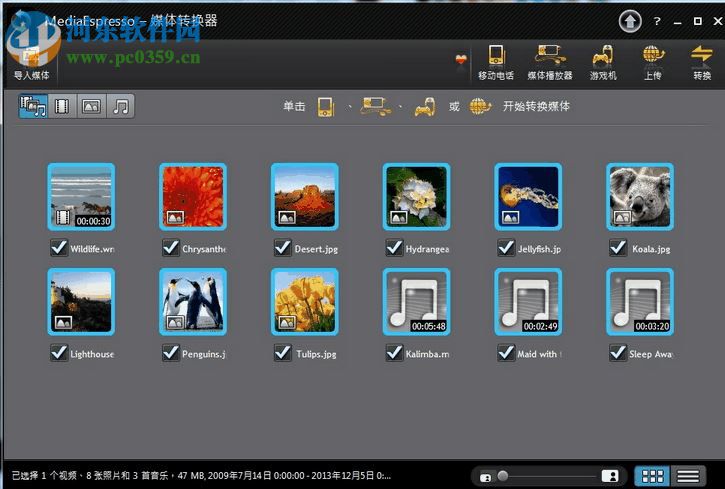
Task: Click the phone icon in the hint bar
Action: pos(326,107)
